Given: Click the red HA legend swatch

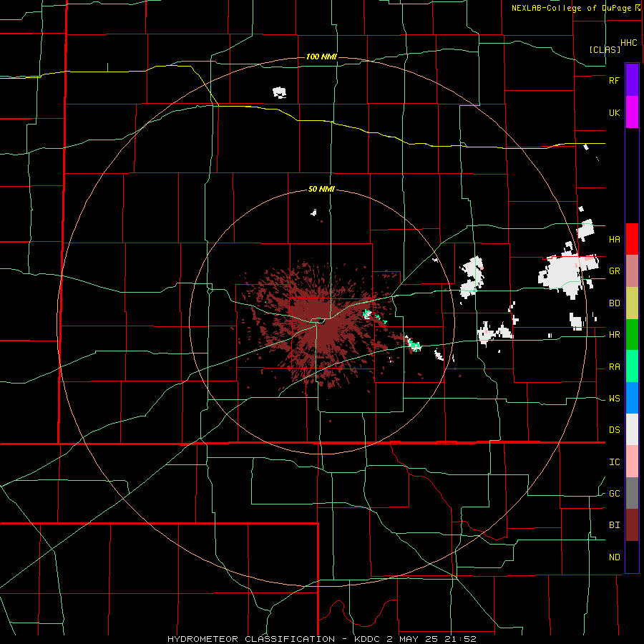Looking at the screenshot, I should (632, 239).
